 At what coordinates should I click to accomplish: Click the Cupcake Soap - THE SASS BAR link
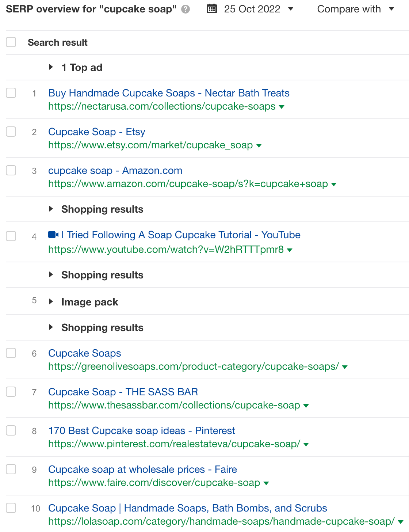click(123, 392)
